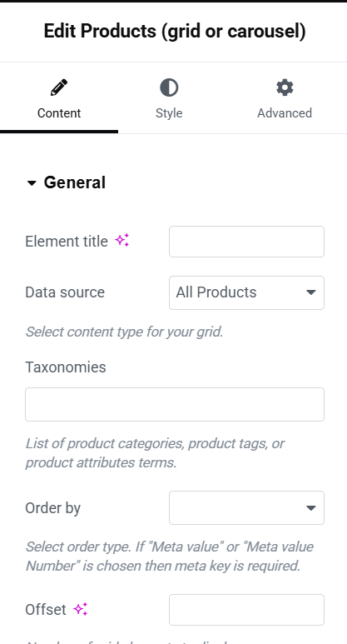Image resolution: width=347 pixels, height=644 pixels.
Task: Switch to the Style tab label
Action: (169, 113)
